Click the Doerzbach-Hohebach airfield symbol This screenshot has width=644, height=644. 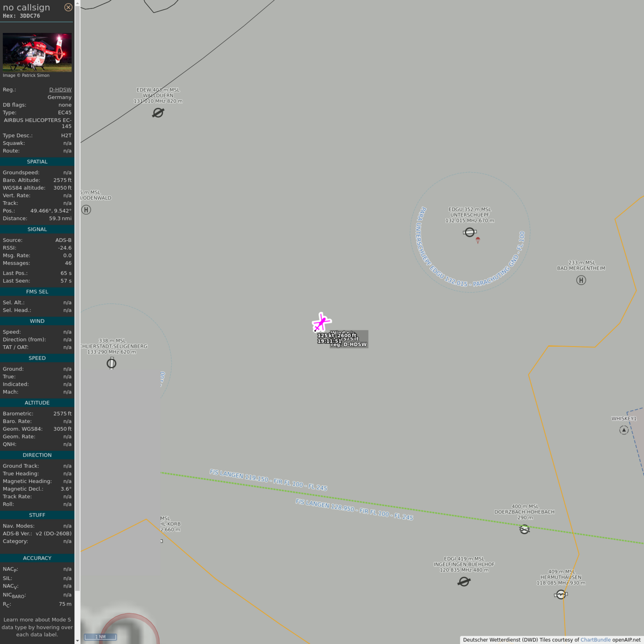(525, 530)
